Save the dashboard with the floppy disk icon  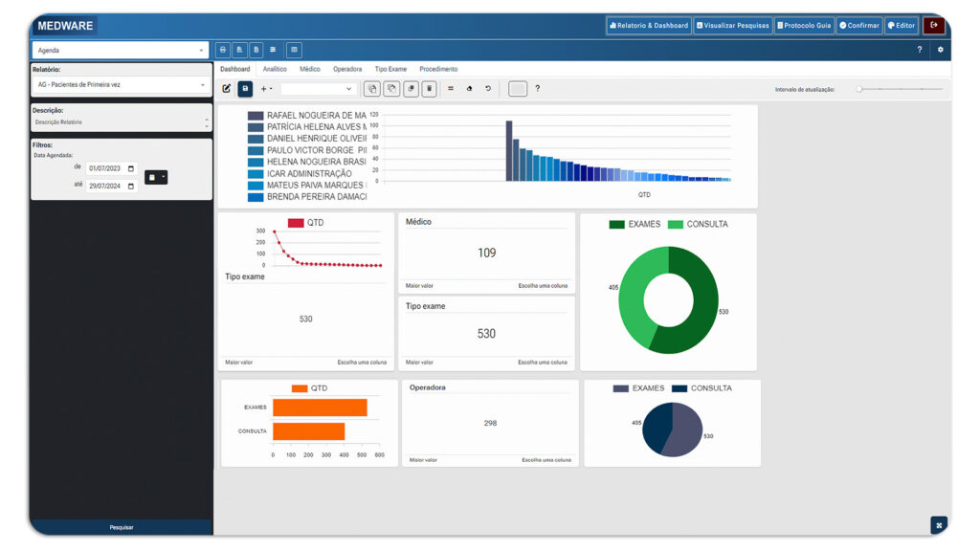[x=245, y=89]
